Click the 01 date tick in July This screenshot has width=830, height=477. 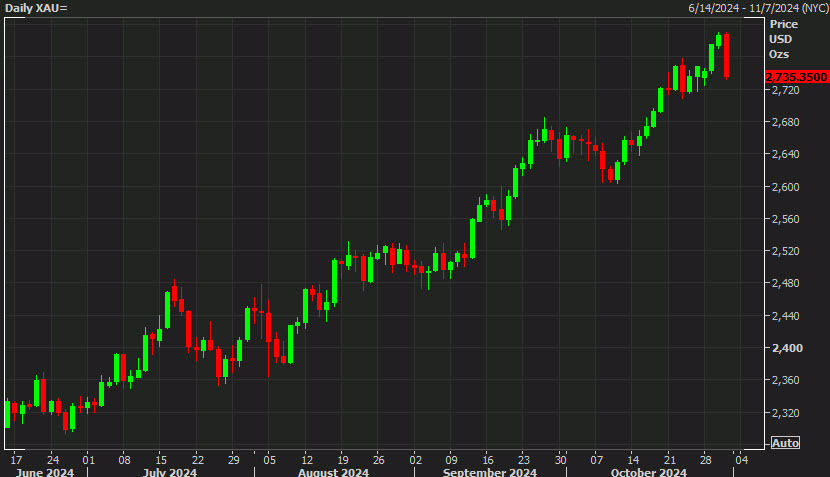(88, 460)
